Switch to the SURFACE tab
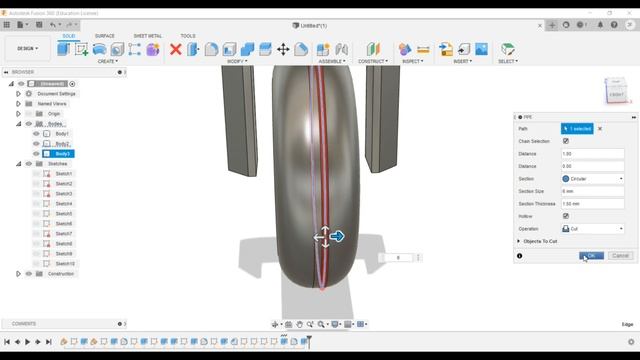 [x=104, y=36]
